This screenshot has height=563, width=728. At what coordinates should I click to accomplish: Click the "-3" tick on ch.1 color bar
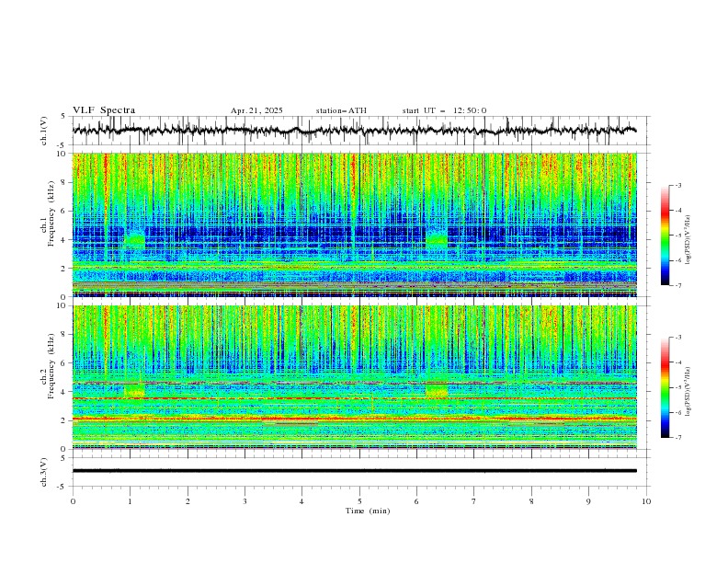[678, 185]
